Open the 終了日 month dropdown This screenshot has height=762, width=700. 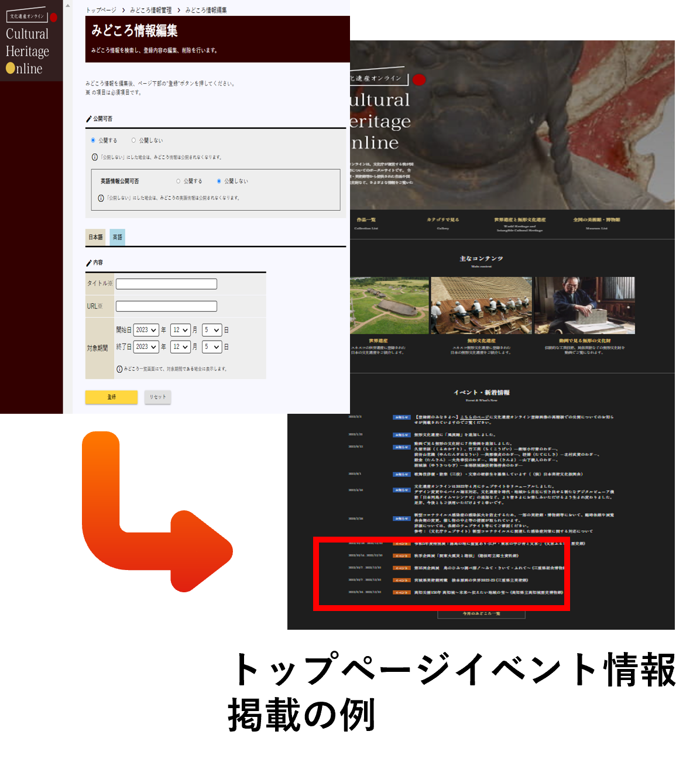click(x=180, y=347)
